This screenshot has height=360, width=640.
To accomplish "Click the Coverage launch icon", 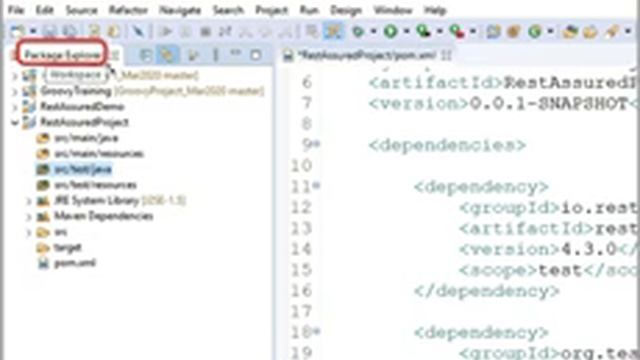I will coord(424,31).
